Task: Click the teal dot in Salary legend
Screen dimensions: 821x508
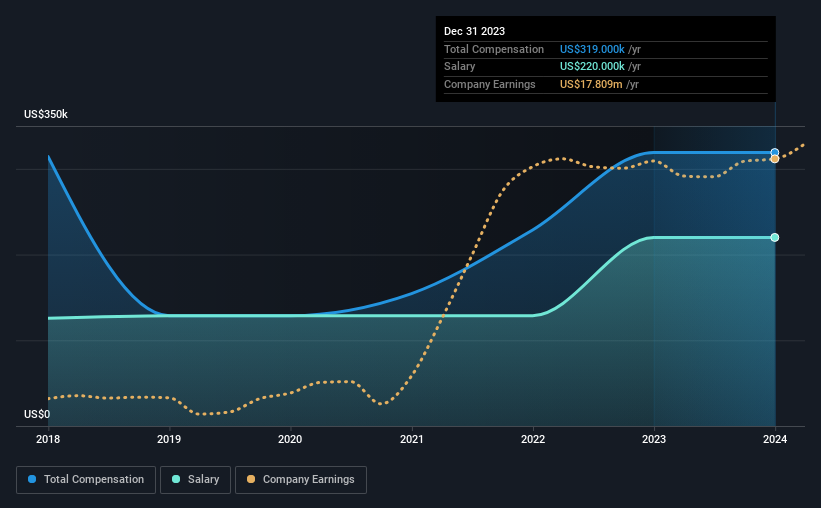Action: click(x=176, y=479)
